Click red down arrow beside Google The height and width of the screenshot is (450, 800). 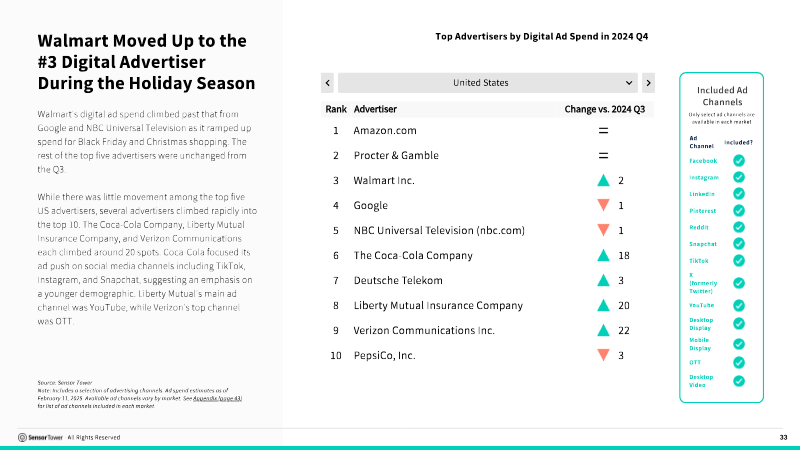pos(603,206)
